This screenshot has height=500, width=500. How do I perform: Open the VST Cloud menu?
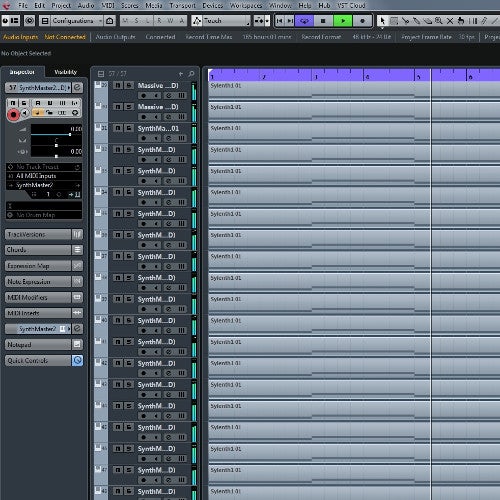pos(351,5)
